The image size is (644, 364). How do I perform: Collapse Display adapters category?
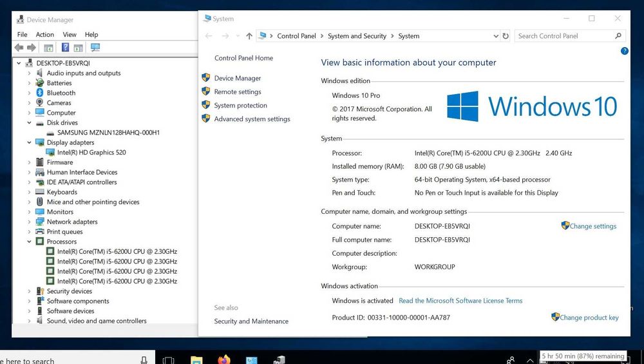click(x=29, y=142)
